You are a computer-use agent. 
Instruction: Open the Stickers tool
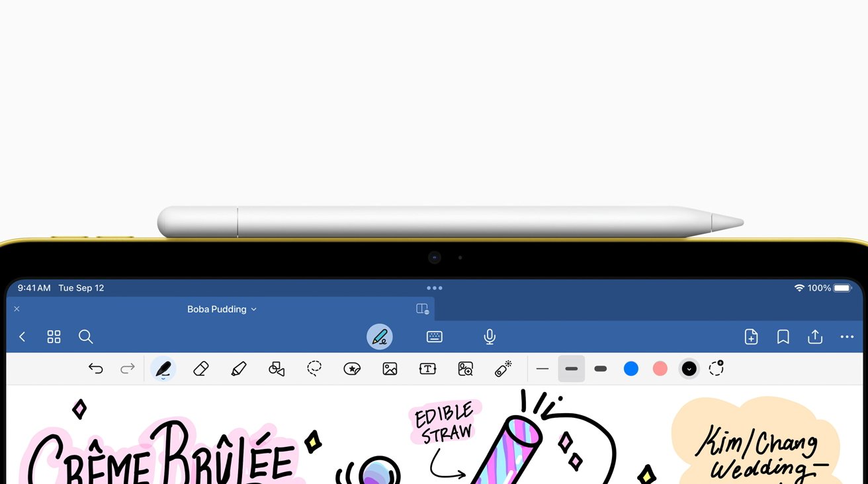click(352, 369)
